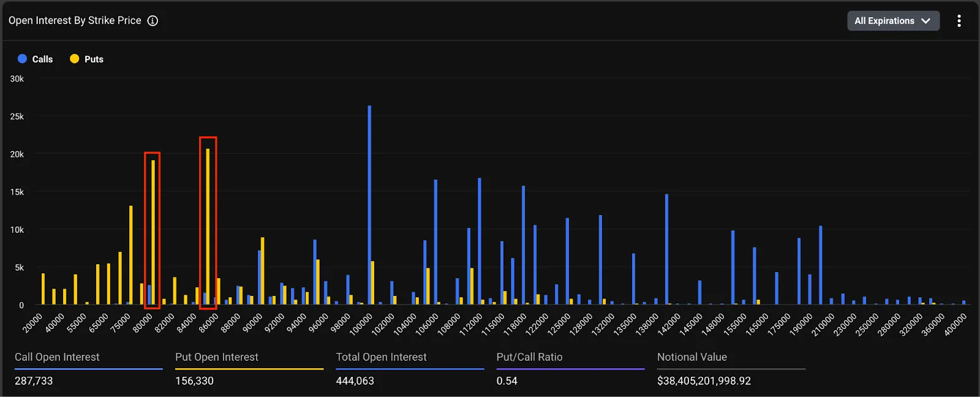
Task: Click the Open Interest By Strike Price title
Action: click(x=75, y=20)
